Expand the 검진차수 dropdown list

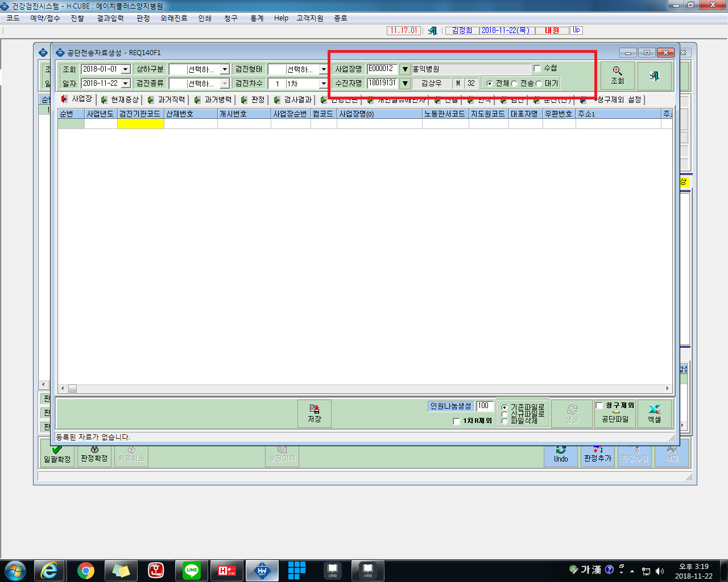pyautogui.click(x=324, y=84)
